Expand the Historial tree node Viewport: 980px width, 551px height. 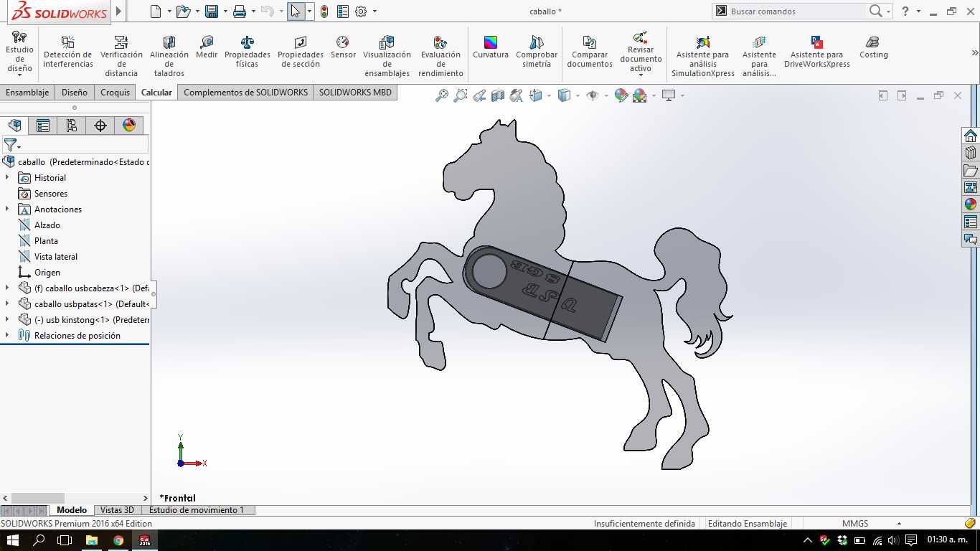pos(7,177)
